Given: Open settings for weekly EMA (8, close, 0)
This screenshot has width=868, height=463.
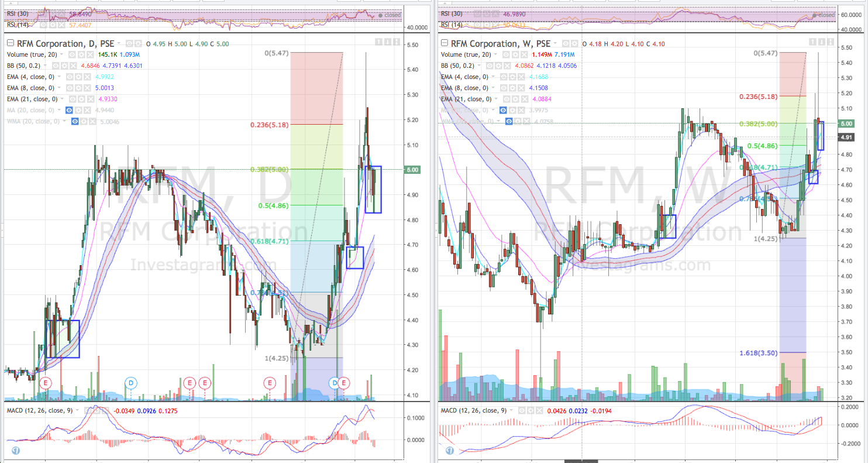Looking at the screenshot, I should pos(512,88).
